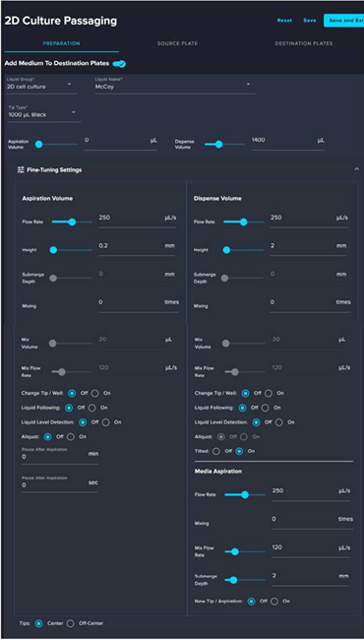The height and width of the screenshot is (640, 364).
Task: Switch to the Destination Plates tab
Action: (x=304, y=43)
